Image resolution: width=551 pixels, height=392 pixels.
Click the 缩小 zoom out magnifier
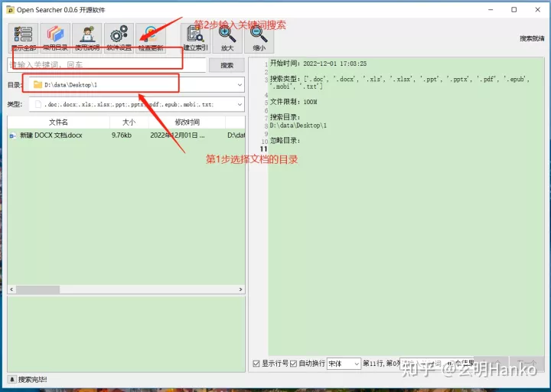click(x=259, y=38)
